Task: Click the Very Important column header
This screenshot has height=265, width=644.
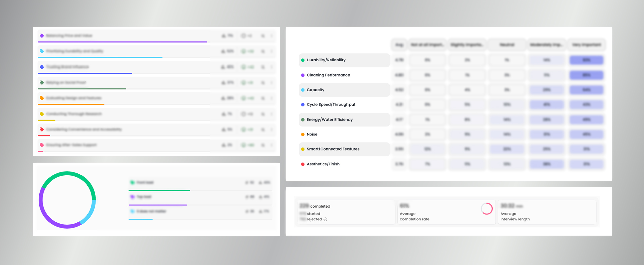Action: [x=586, y=45]
